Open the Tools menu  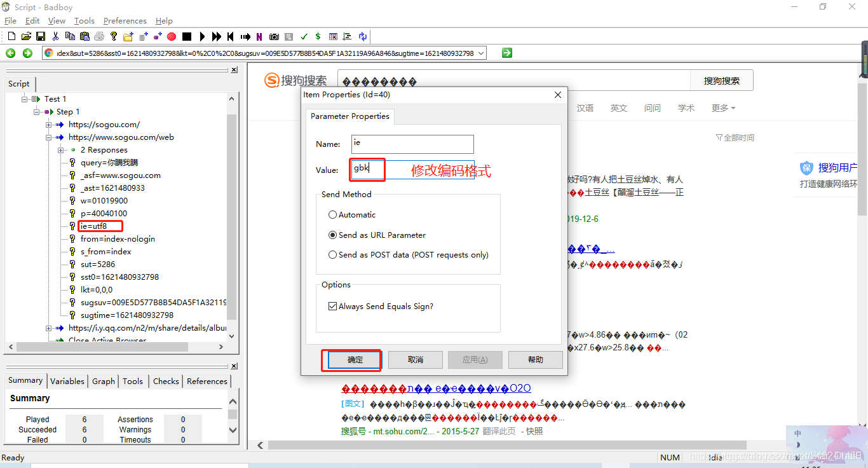pos(85,21)
